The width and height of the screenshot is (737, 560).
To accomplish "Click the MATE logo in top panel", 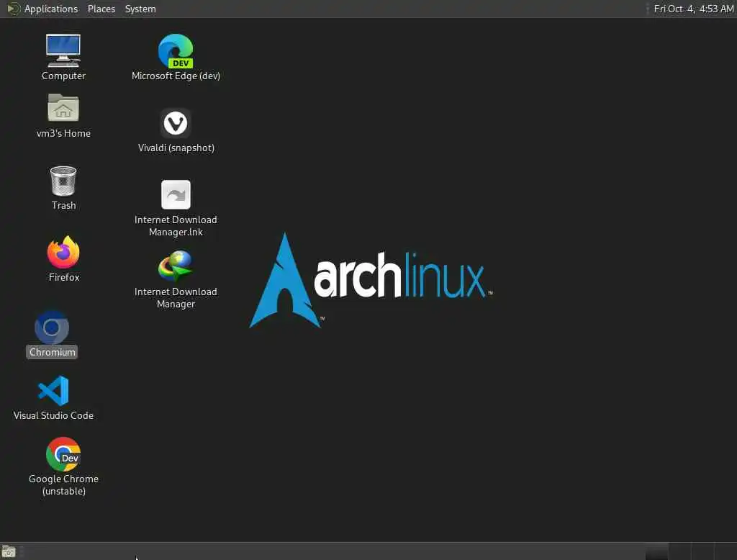I will coord(14,9).
